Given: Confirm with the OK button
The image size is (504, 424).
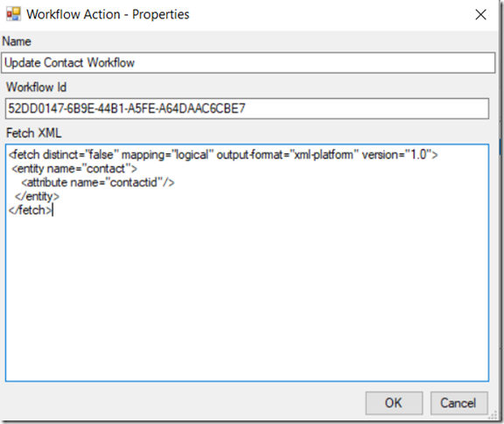Looking at the screenshot, I should (394, 403).
